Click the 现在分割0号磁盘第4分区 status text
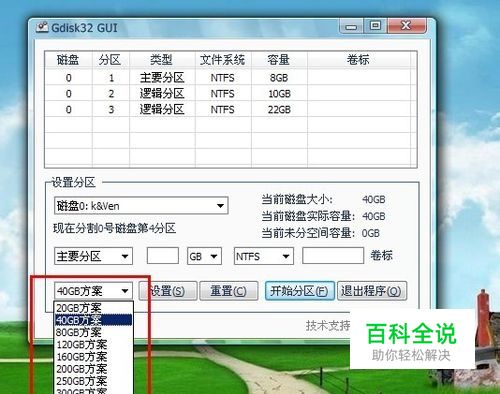 pyautogui.click(x=114, y=229)
